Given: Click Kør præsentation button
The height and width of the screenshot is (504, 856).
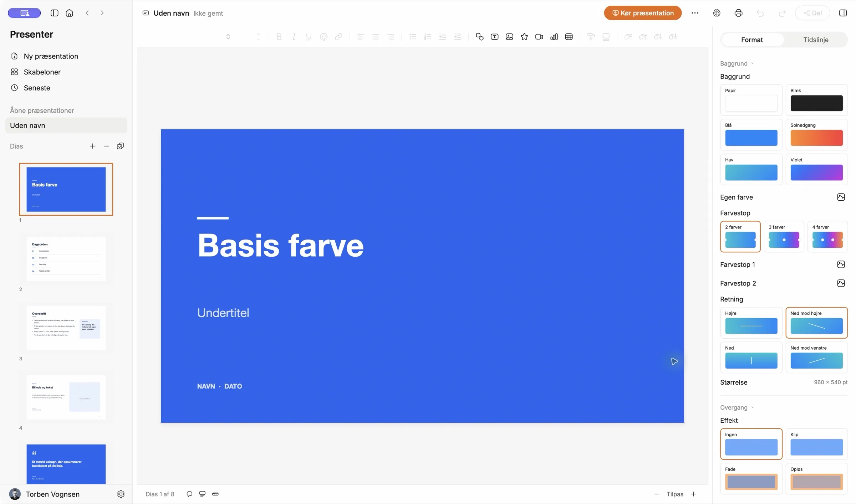Looking at the screenshot, I should [643, 13].
